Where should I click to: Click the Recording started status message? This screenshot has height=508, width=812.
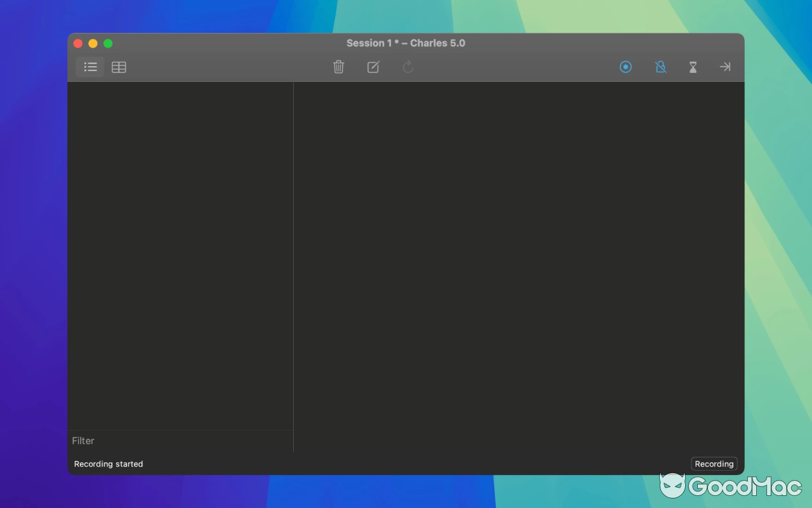108,464
